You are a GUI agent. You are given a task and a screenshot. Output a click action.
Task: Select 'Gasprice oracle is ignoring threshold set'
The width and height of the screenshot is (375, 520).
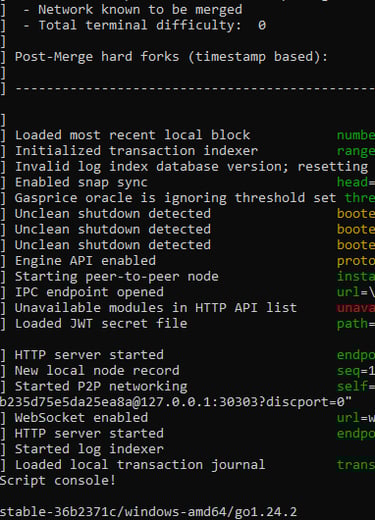175,198
